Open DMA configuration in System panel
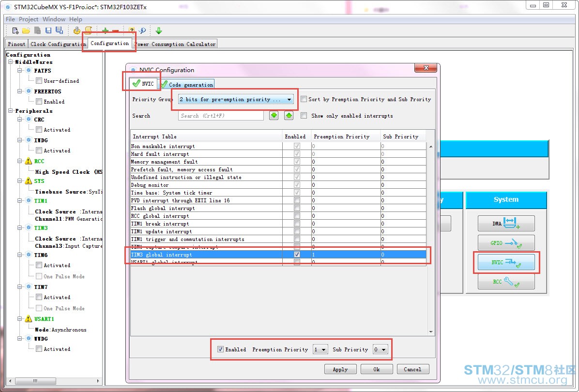The width and height of the screenshot is (579, 392). (x=506, y=223)
